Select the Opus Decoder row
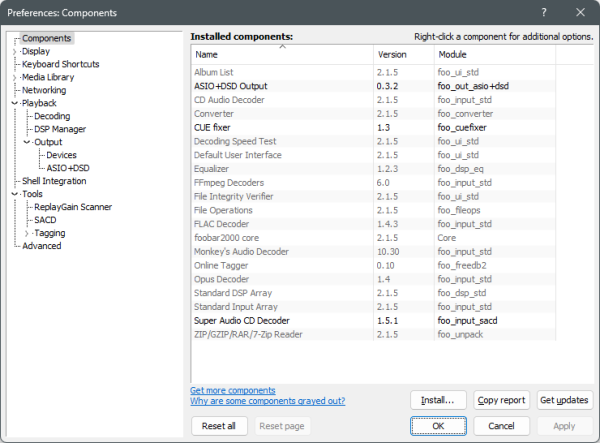Screen dimensions: 600x443 tap(373, 279)
